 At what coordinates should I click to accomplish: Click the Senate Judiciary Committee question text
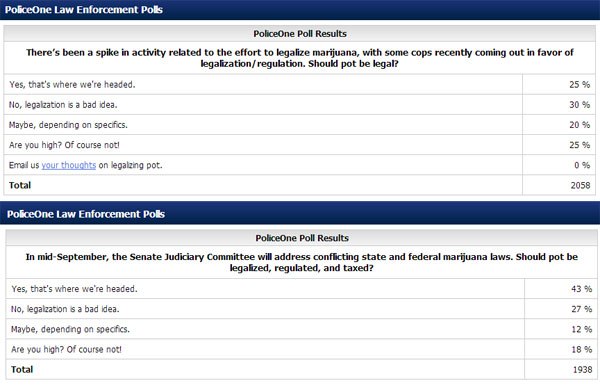coord(302,263)
